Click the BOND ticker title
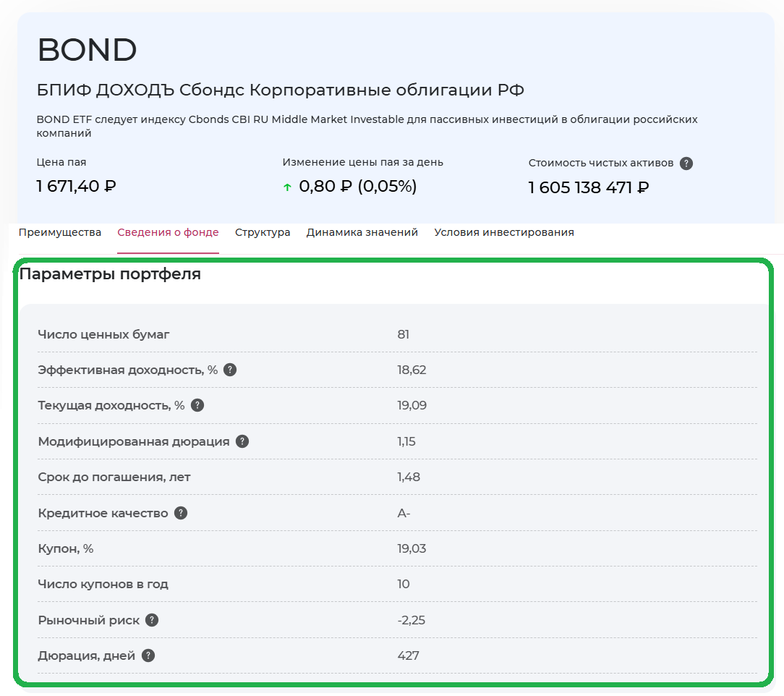This screenshot has height=696, width=784. [87, 50]
